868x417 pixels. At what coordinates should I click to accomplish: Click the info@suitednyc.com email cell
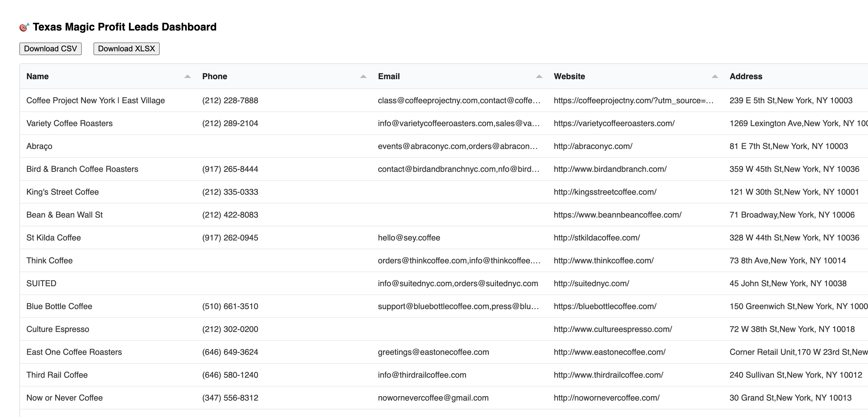pyautogui.click(x=459, y=284)
